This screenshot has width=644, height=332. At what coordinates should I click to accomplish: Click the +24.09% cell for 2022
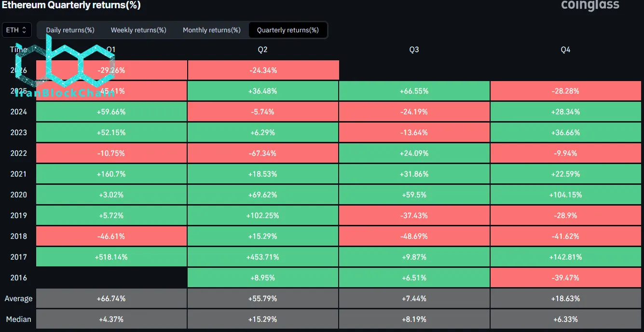tap(414, 153)
